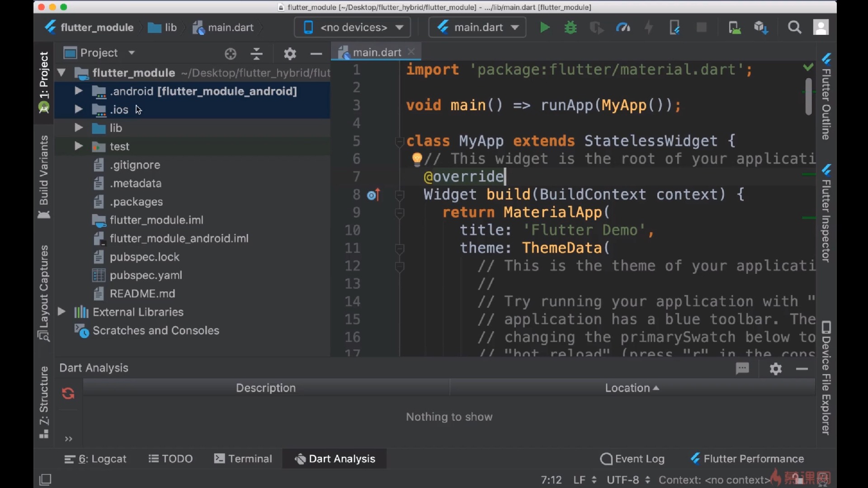Toggle code folding for class MyApp
This screenshot has width=868, height=488.
click(400, 141)
